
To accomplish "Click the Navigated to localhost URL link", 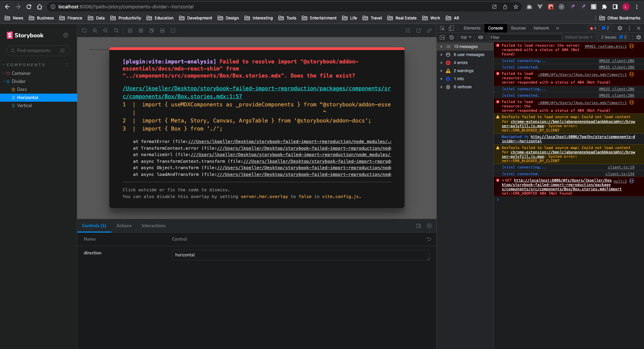I will (568, 139).
